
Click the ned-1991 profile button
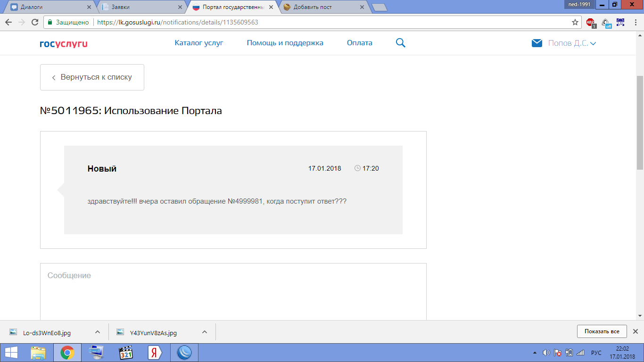pos(579,4)
